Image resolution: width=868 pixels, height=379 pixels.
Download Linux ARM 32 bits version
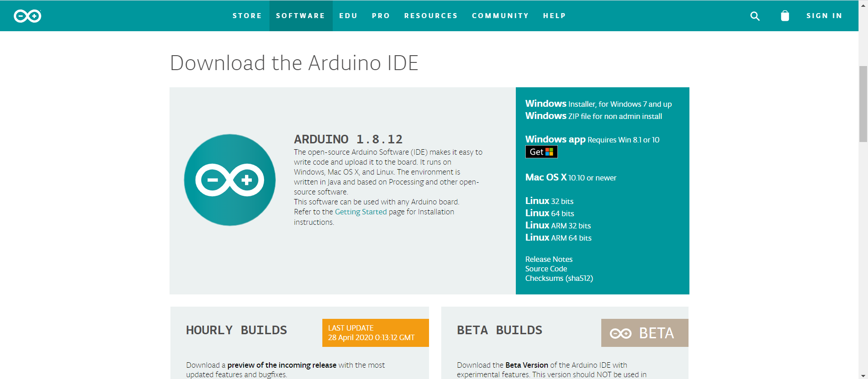click(558, 225)
